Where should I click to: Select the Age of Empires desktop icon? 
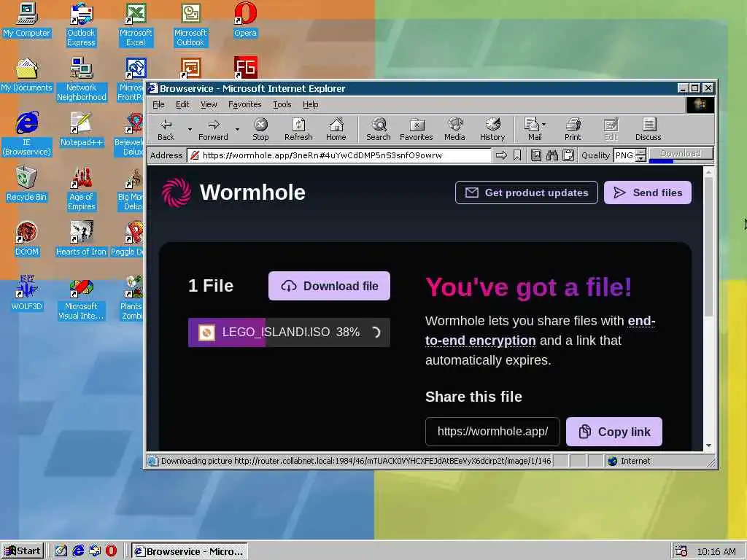[82, 189]
